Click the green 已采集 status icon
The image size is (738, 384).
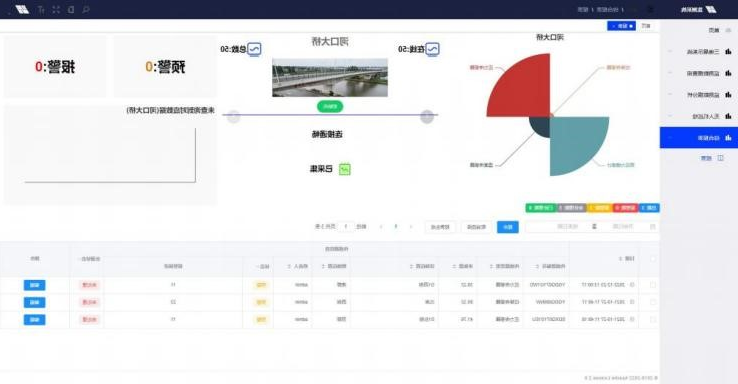345,169
